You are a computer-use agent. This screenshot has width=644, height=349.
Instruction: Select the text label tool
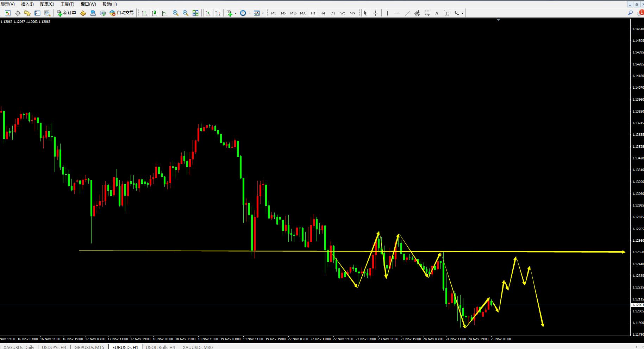click(x=446, y=13)
